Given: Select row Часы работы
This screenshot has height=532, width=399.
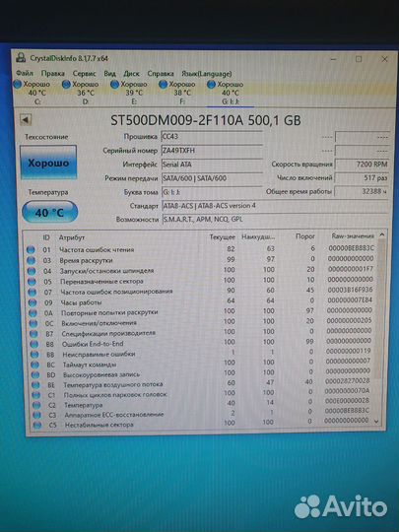Looking at the screenshot, I should [x=200, y=301].
